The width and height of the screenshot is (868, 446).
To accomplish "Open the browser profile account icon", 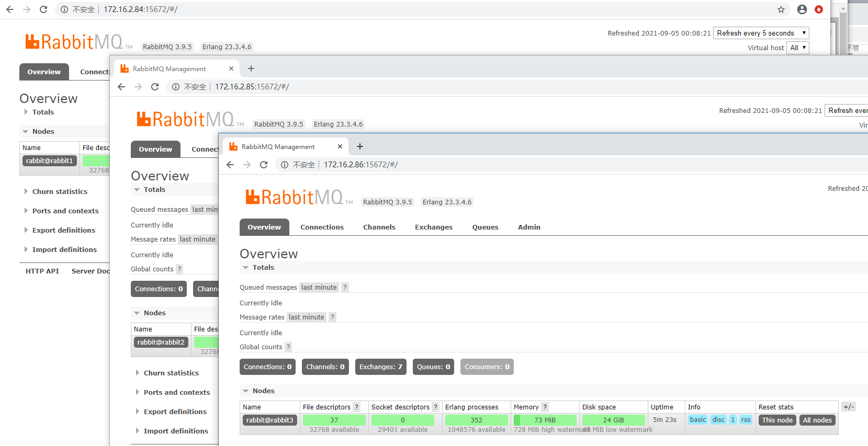I will 802,9.
